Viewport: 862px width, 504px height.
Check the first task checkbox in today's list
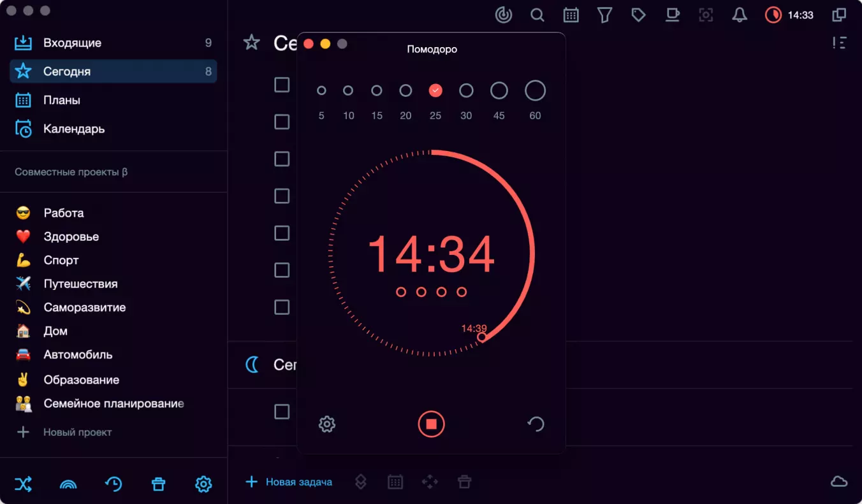(x=282, y=85)
